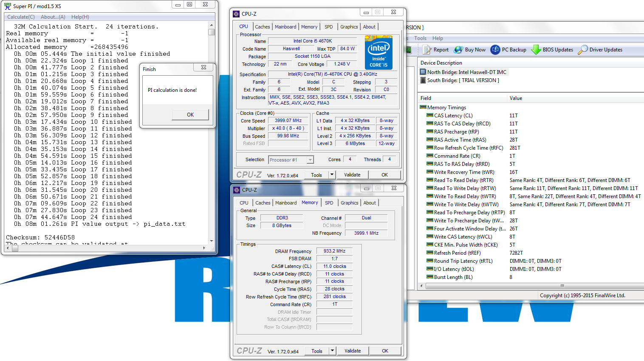
Task: Click the Value column header in AIDA64
Action: [576, 98]
